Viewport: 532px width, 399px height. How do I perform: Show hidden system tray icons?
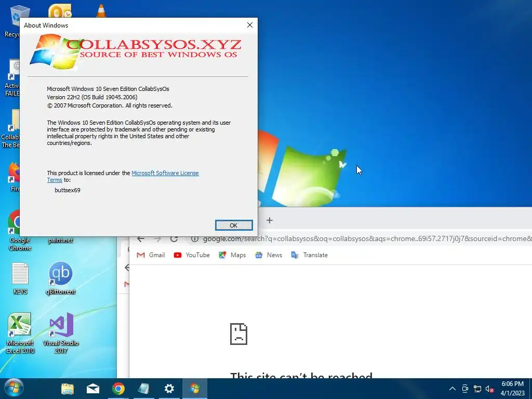tap(453, 389)
